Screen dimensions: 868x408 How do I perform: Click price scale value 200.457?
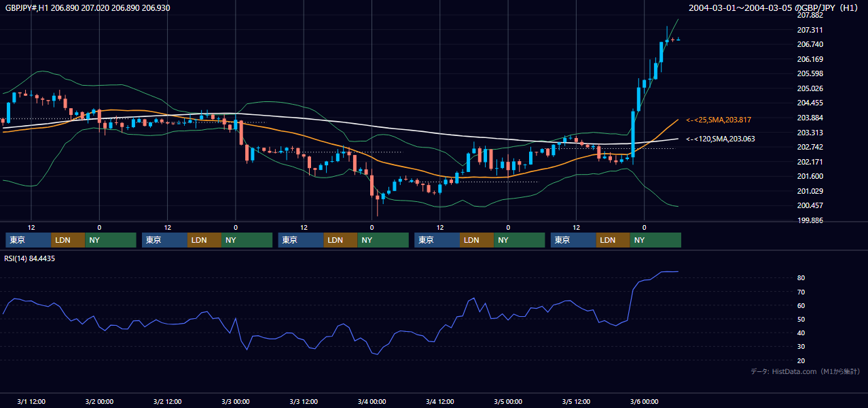click(x=810, y=205)
